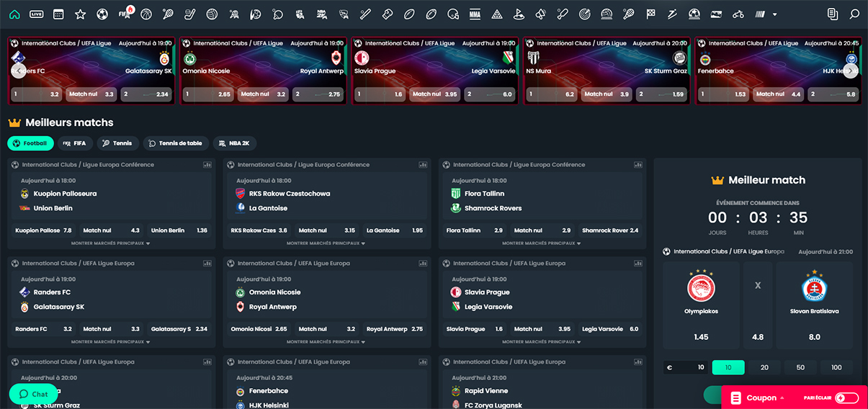Open the Chat button
868x409 pixels.
click(34, 394)
